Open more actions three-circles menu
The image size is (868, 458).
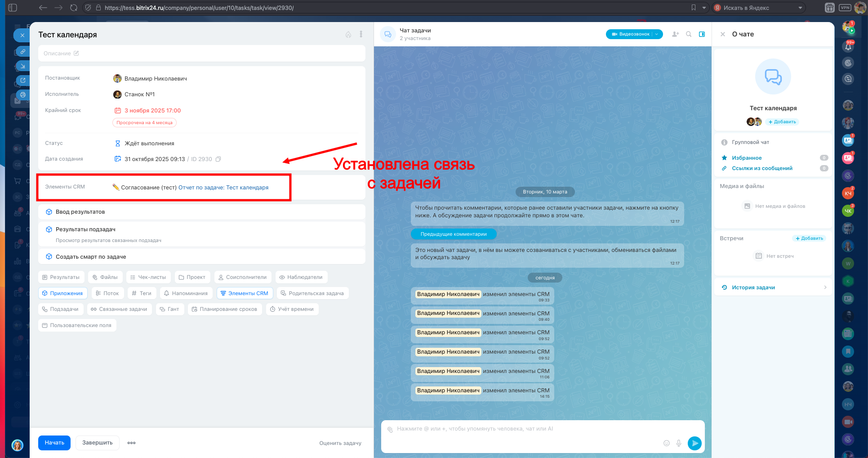click(131, 443)
